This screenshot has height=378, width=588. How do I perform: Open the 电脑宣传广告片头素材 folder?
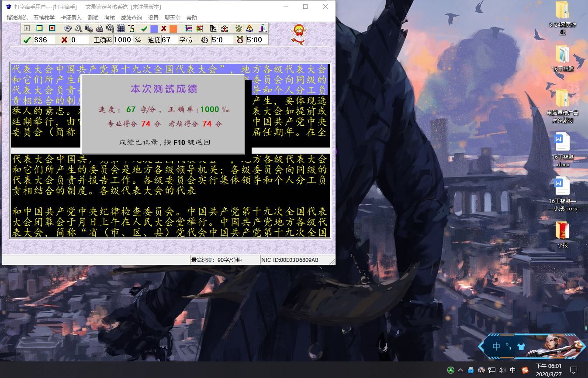pyautogui.click(x=563, y=106)
